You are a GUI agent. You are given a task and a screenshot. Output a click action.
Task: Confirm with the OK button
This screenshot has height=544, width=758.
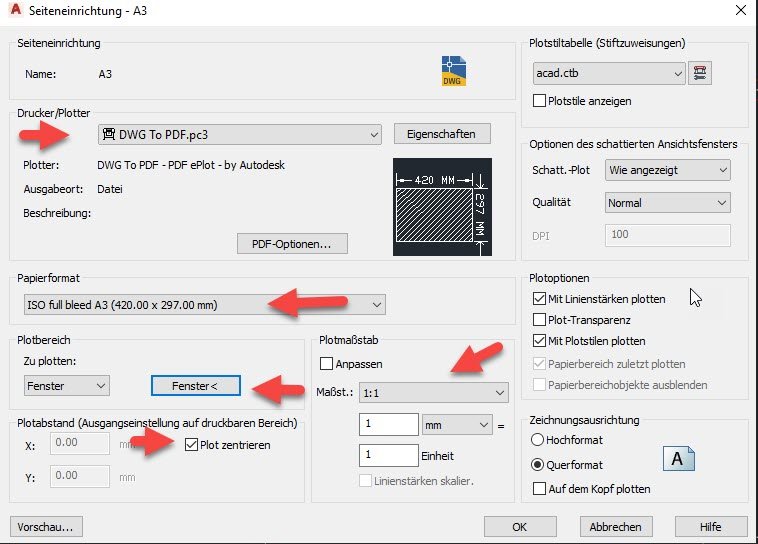520,527
